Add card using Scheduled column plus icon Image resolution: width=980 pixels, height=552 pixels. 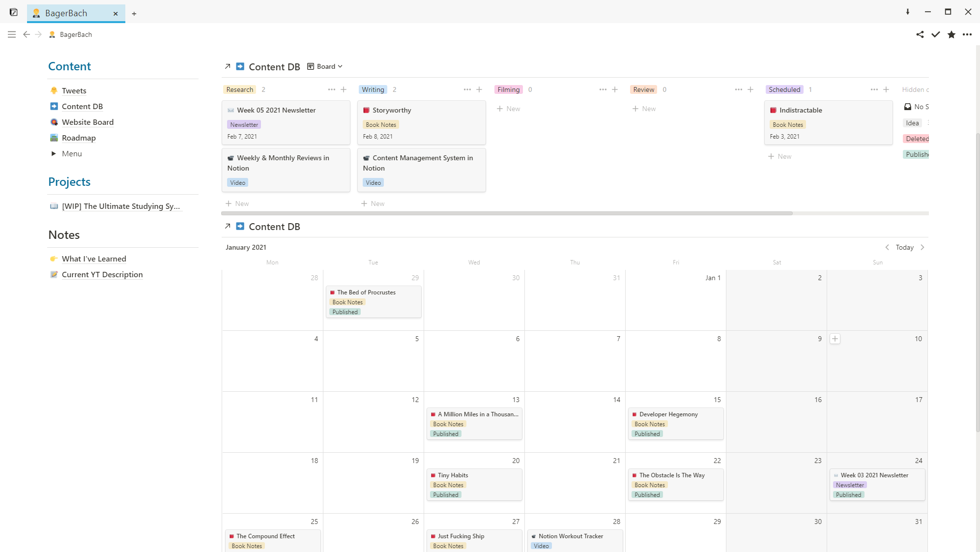[886, 89]
